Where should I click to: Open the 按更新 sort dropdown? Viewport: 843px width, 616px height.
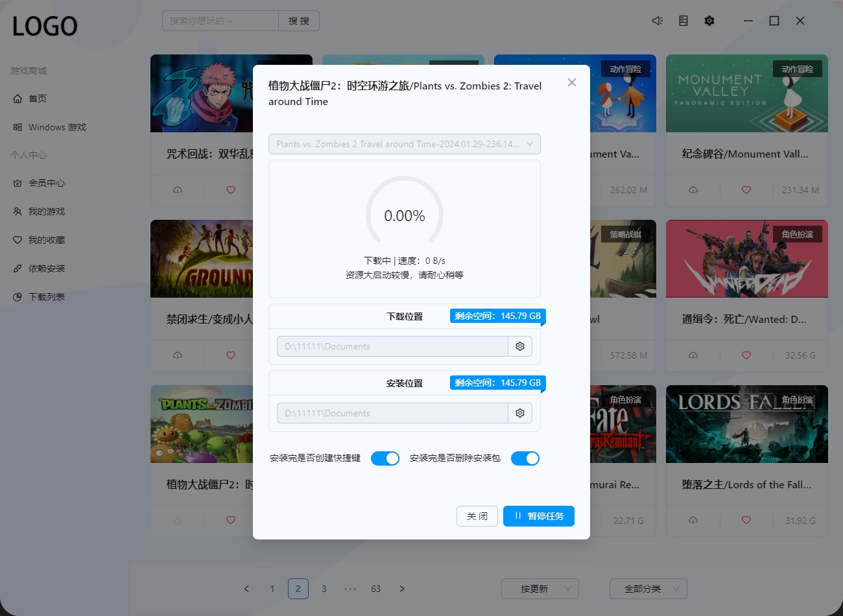(x=540, y=589)
